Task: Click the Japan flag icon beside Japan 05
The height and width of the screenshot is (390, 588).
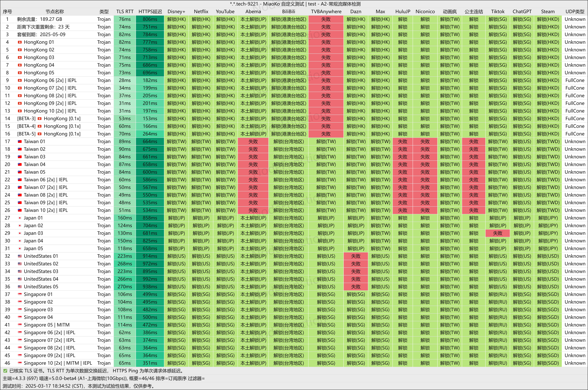Action: [x=20, y=248]
